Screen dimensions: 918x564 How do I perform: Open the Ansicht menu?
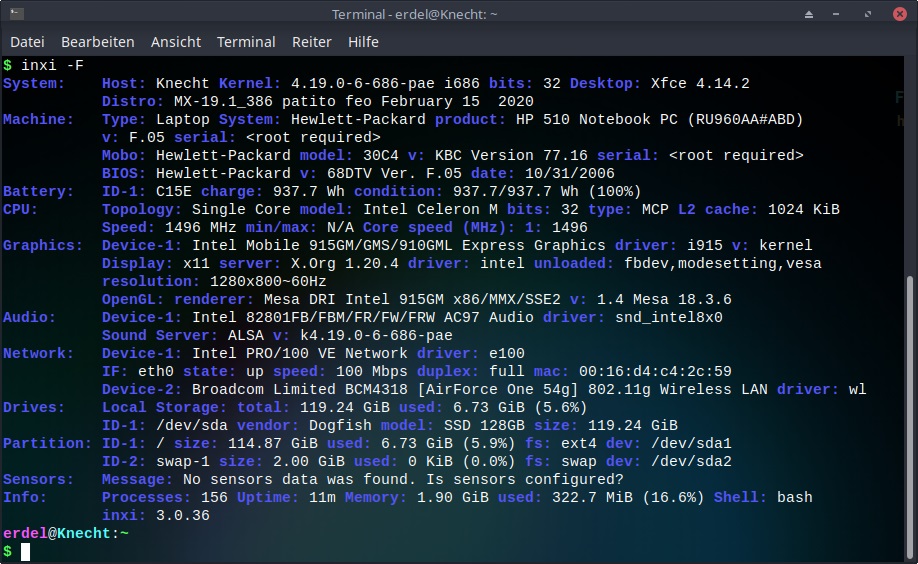(x=176, y=42)
